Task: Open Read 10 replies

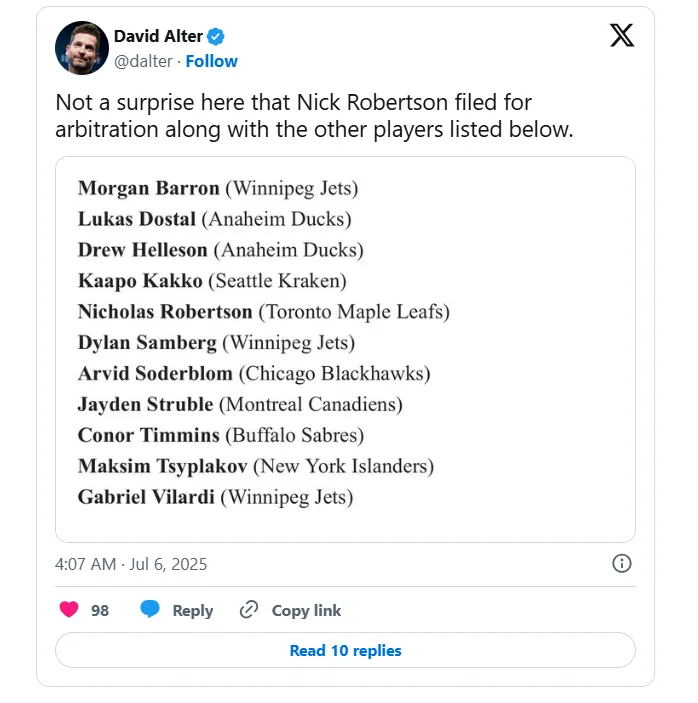Action: pos(345,650)
